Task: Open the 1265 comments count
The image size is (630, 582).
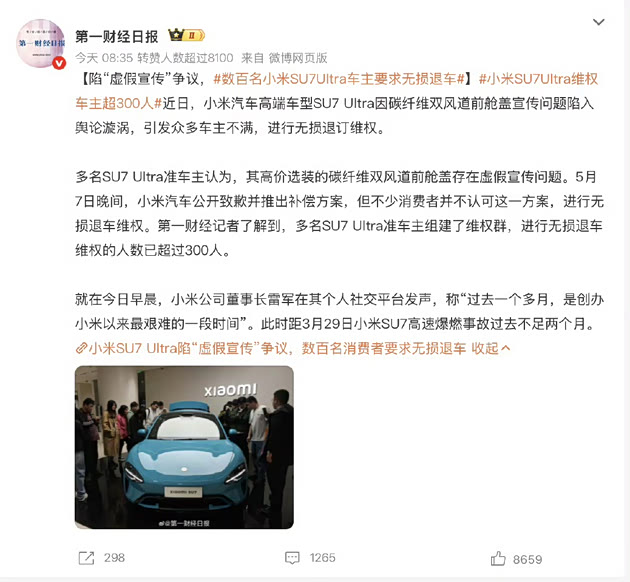Action: click(x=322, y=558)
